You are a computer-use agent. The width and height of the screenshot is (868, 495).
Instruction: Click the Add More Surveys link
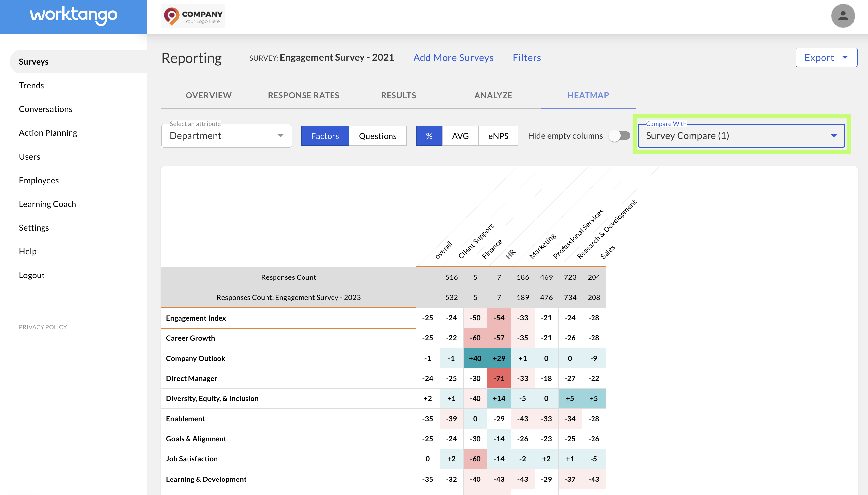[x=453, y=57]
